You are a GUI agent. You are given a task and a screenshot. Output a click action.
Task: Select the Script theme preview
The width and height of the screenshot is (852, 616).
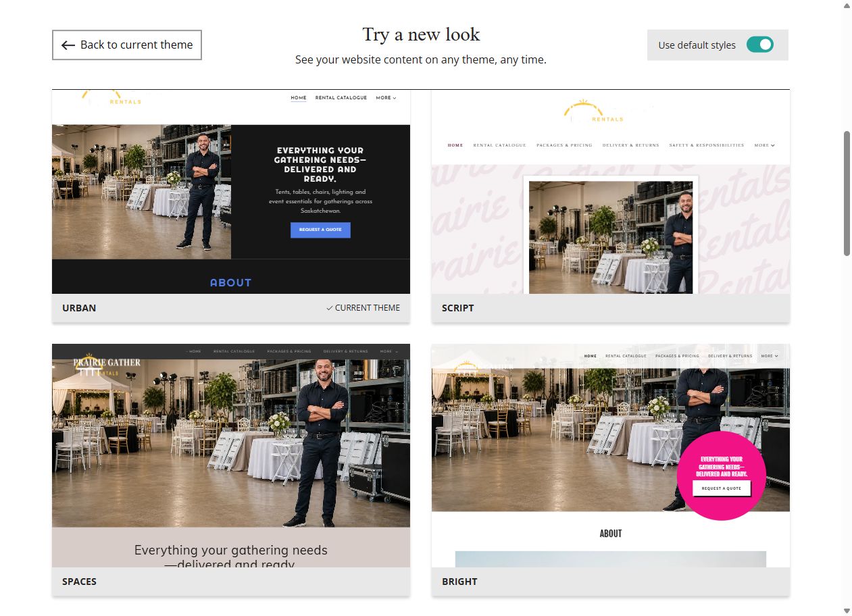(x=611, y=192)
